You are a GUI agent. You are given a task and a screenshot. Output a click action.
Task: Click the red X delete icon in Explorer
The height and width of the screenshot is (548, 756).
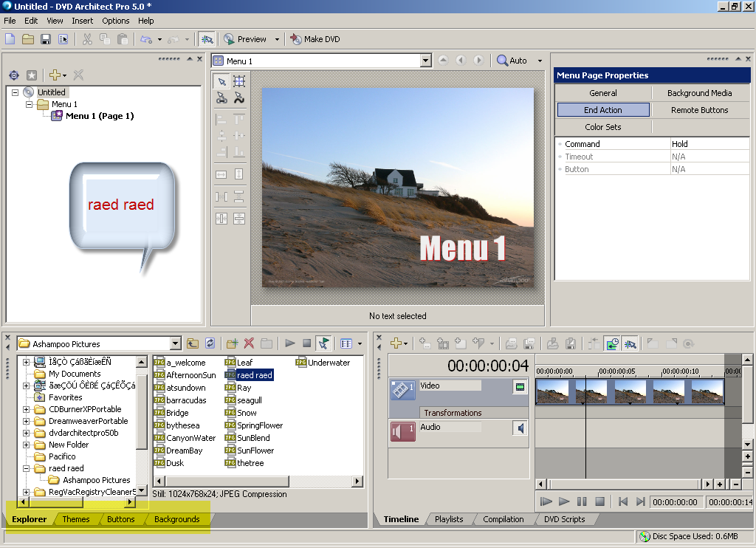click(x=249, y=343)
